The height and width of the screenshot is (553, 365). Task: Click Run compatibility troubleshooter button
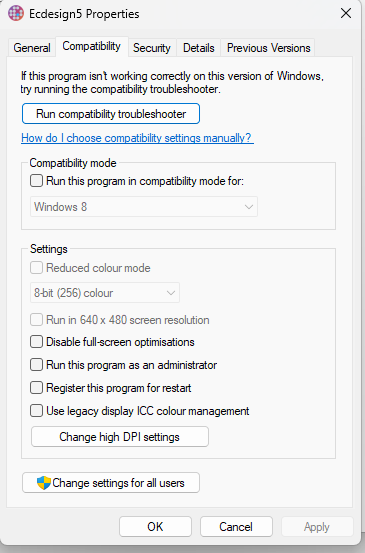point(111,114)
